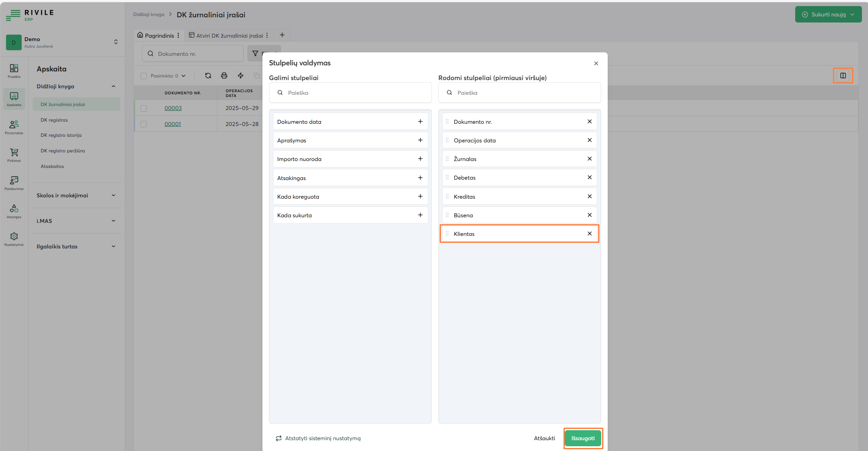The width and height of the screenshot is (868, 451).
Task: Tick the checkbox next to document 00001
Action: 144,124
